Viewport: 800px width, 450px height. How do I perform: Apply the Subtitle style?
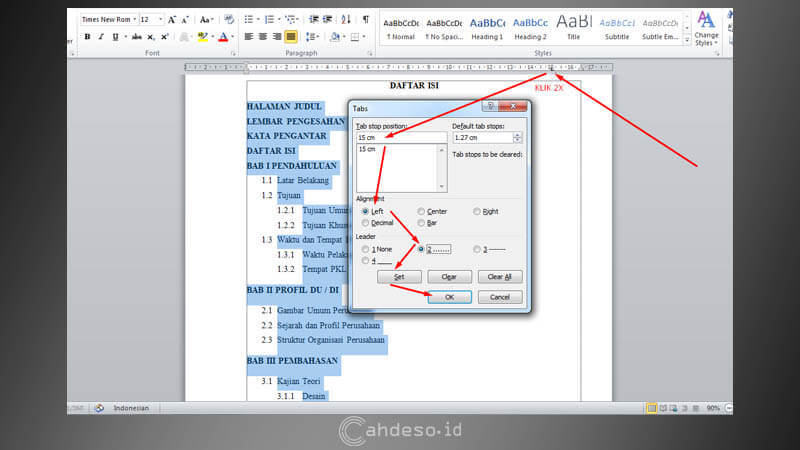[617, 29]
